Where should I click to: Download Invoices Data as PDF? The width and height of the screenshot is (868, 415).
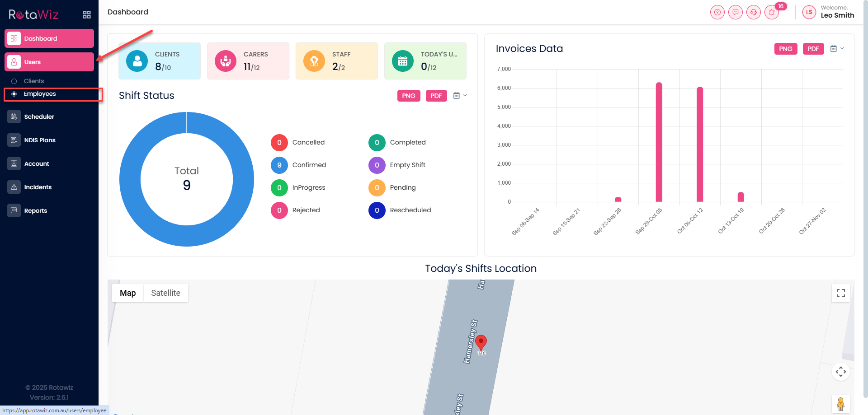(813, 49)
